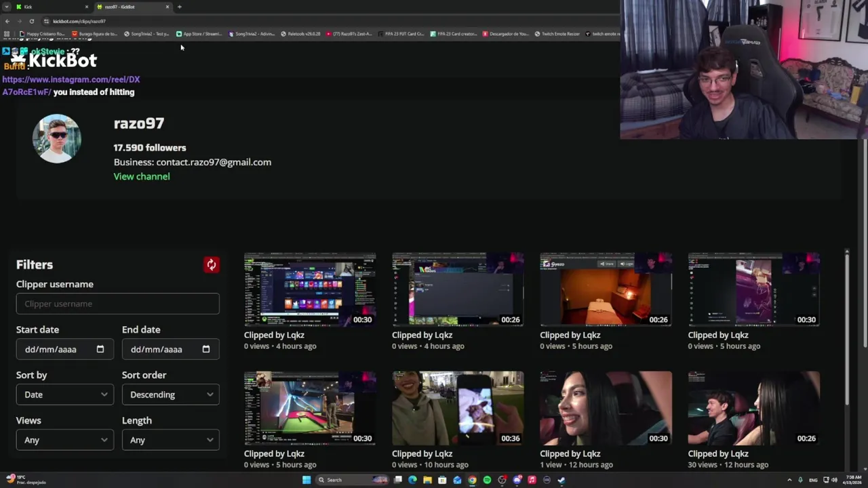The image size is (868, 488).
Task: Open the 00:36 clip from 10 hours ago
Action: pyautogui.click(x=458, y=408)
